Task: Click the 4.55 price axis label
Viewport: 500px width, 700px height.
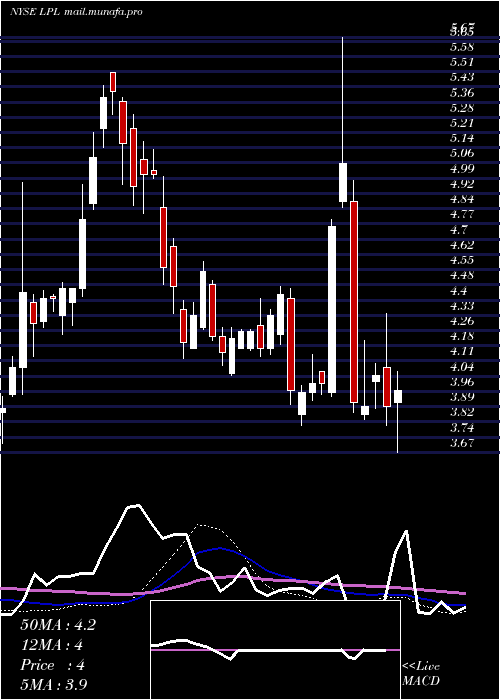Action: tap(462, 260)
